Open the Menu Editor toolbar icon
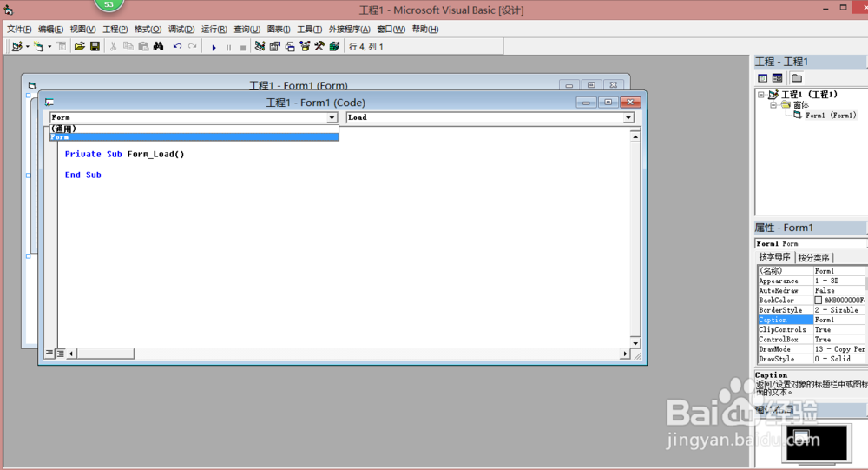The image size is (868, 470). coord(62,47)
